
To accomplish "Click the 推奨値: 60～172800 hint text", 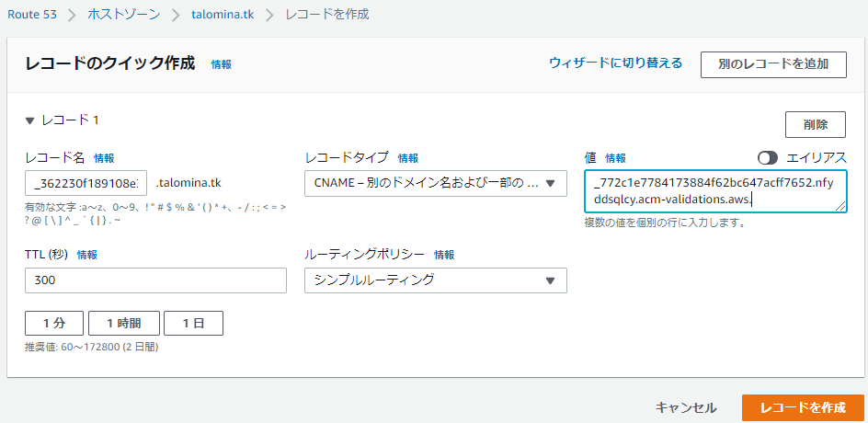I will (92, 348).
